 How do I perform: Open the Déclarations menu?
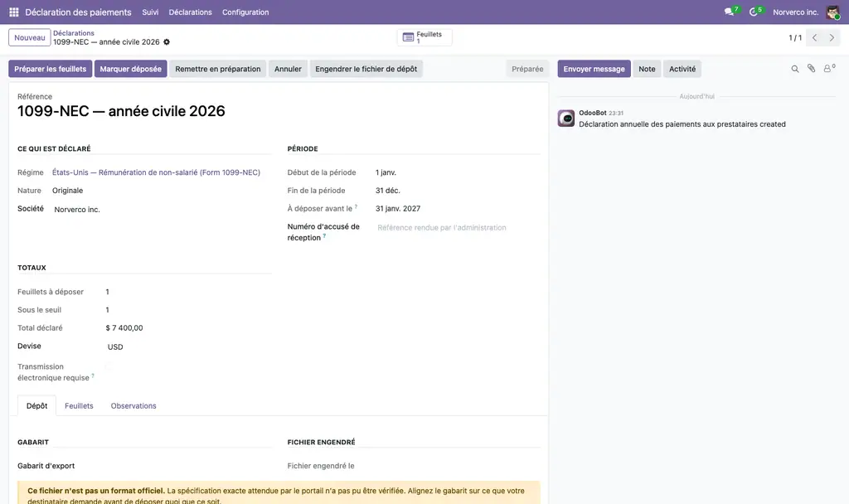pyautogui.click(x=190, y=12)
